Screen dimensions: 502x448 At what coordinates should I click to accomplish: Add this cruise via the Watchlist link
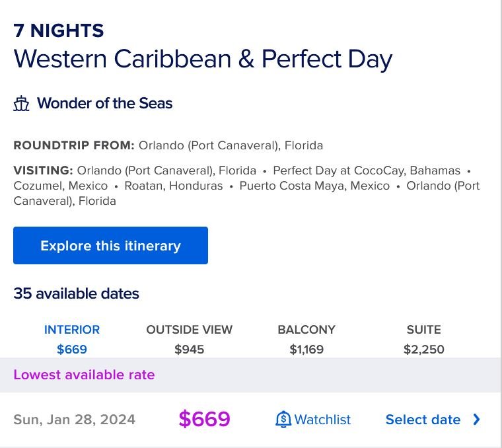[x=322, y=419]
